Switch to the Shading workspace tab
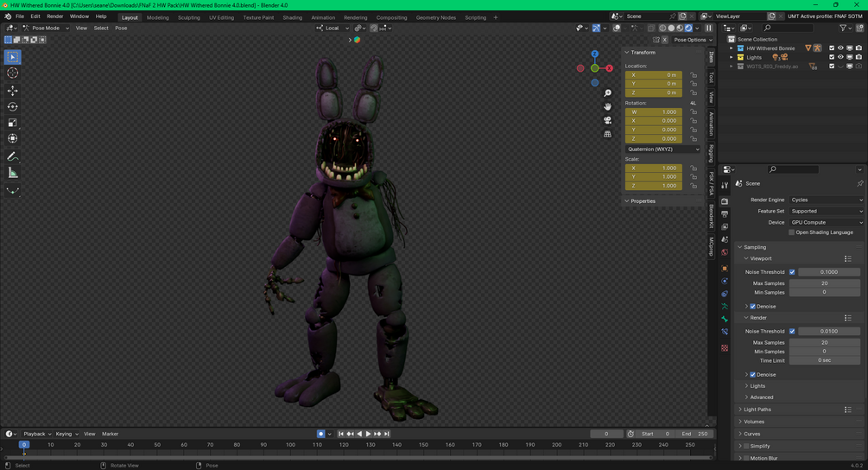 coord(293,17)
